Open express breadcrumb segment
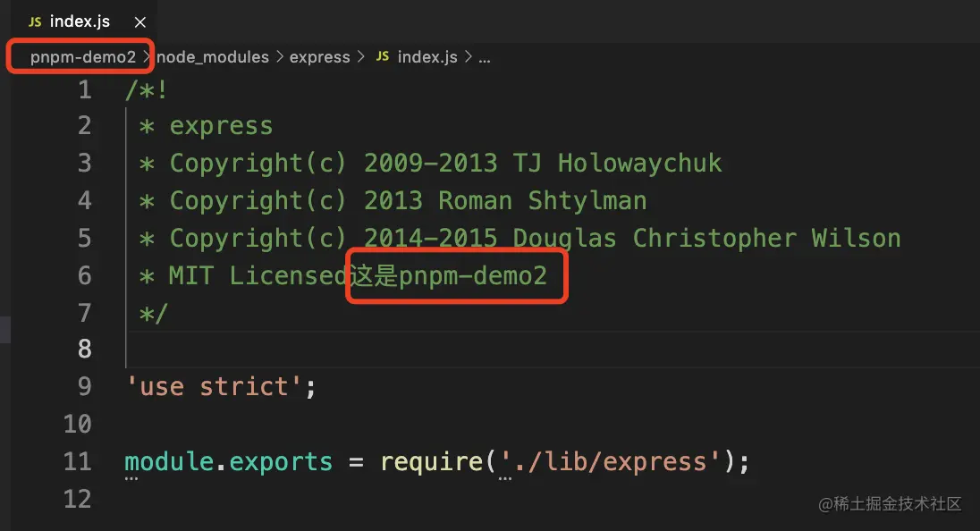980x531 pixels. tap(319, 57)
